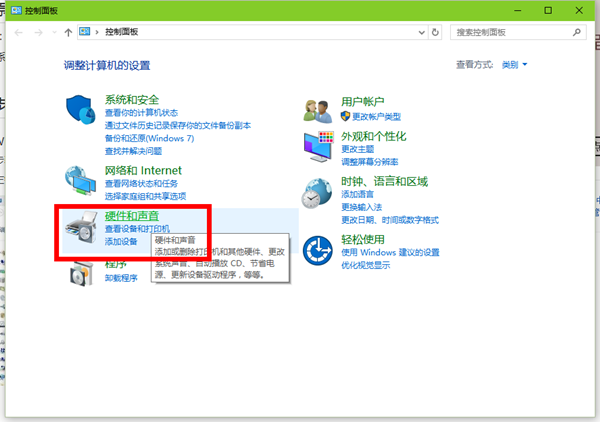Click the 卸载程序 link
The width and height of the screenshot is (600, 422).
pos(121,278)
